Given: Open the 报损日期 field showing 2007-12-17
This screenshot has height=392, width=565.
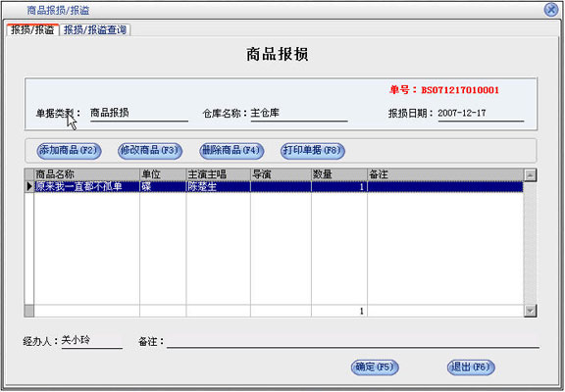Looking at the screenshot, I should [481, 114].
